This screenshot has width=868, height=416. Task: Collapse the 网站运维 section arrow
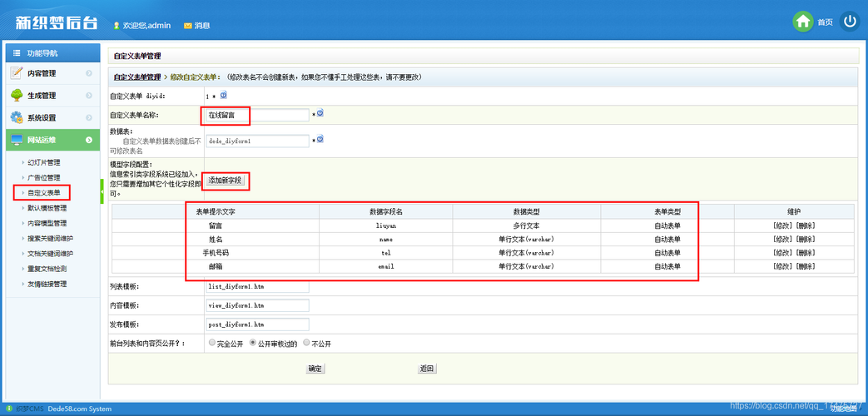coord(89,140)
